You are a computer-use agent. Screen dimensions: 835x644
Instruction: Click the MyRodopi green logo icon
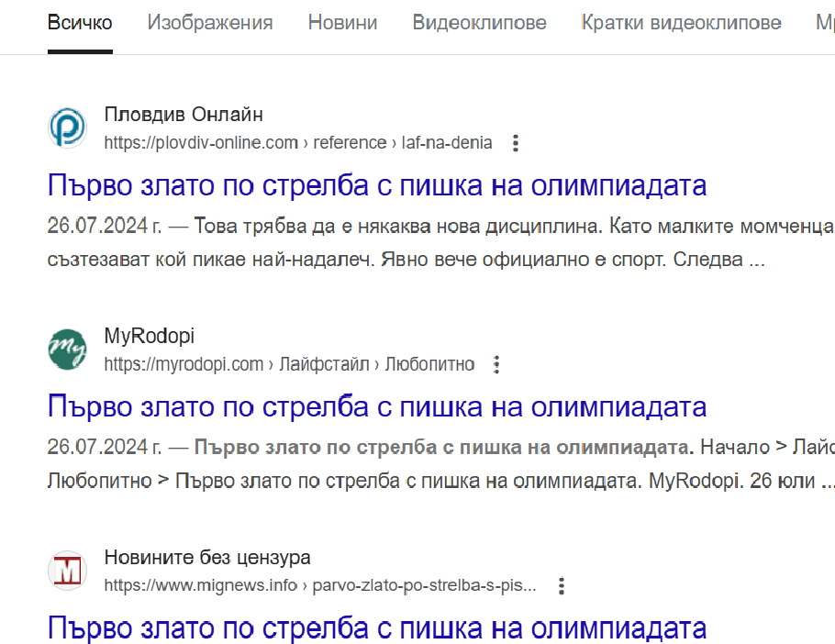67,350
